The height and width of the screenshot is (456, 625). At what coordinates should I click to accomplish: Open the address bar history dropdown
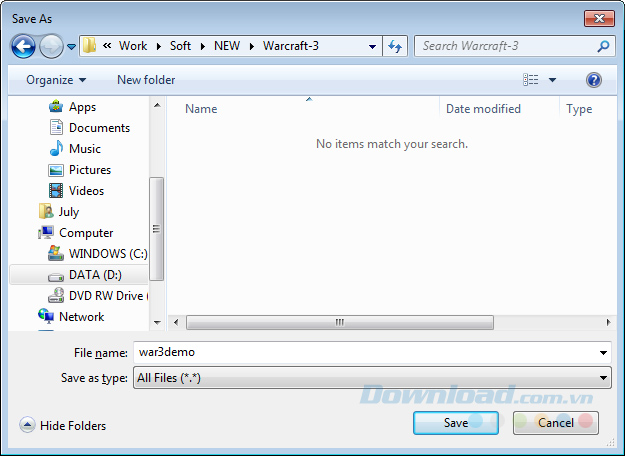tap(372, 46)
